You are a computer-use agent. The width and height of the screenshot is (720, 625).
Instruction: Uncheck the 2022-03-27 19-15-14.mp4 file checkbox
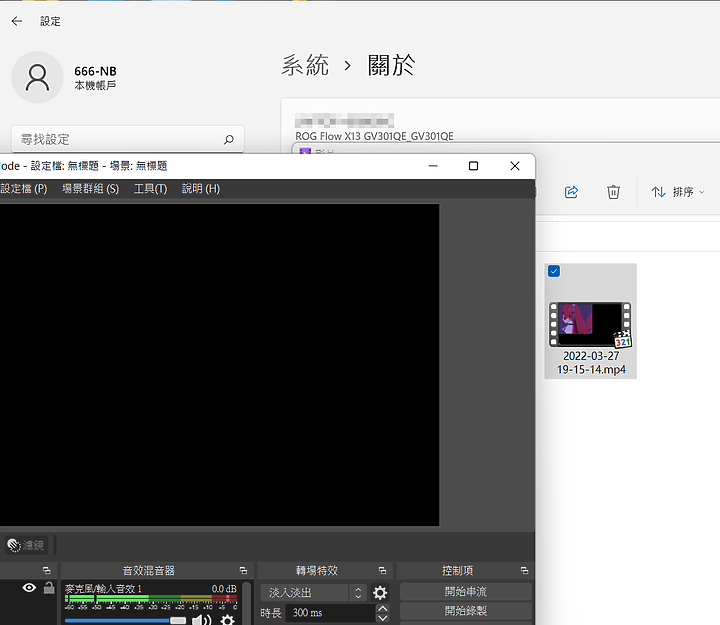tap(554, 271)
